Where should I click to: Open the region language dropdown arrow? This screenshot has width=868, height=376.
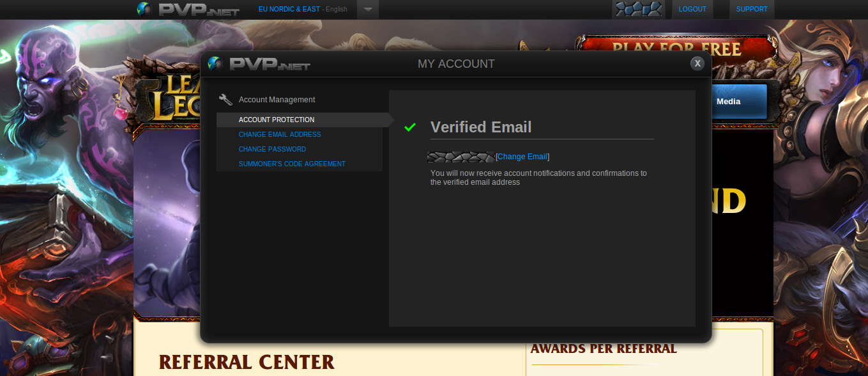pos(368,10)
